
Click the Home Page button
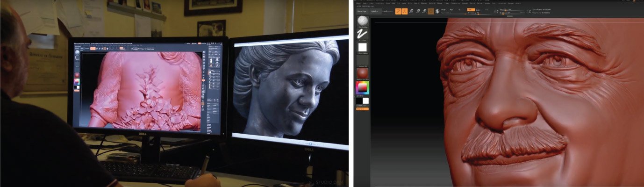click(363, 11)
